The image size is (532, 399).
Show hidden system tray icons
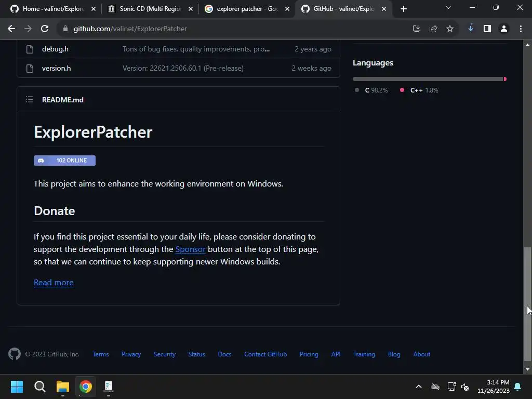tap(419, 387)
